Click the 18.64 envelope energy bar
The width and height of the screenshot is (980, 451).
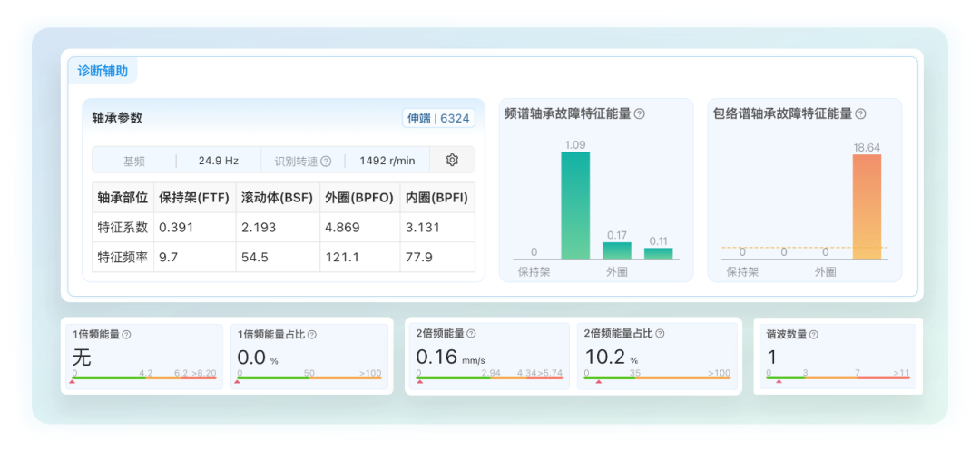click(867, 207)
